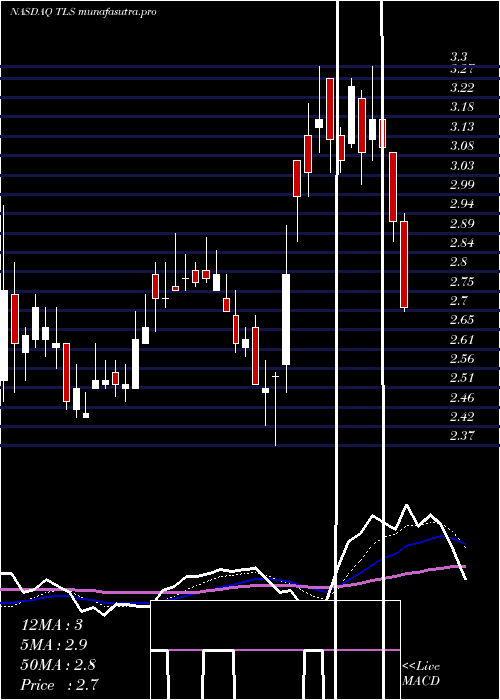The height and width of the screenshot is (700, 500).
Task: Click the 3.3 price axis label
Action: point(458,57)
